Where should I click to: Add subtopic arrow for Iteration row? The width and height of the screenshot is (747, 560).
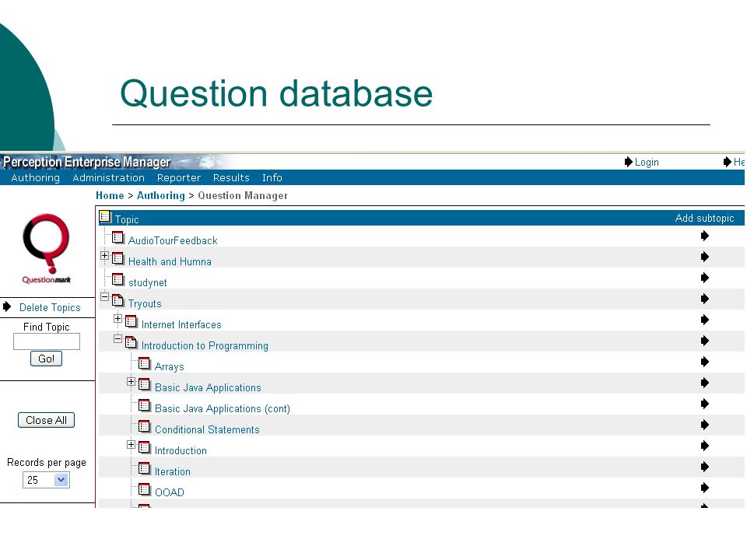click(x=705, y=467)
